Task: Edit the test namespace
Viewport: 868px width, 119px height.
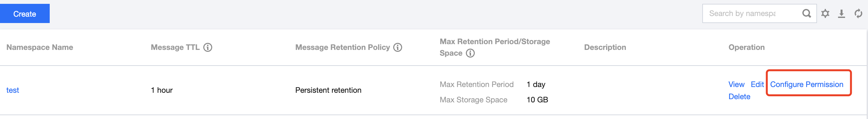Action: tap(757, 84)
